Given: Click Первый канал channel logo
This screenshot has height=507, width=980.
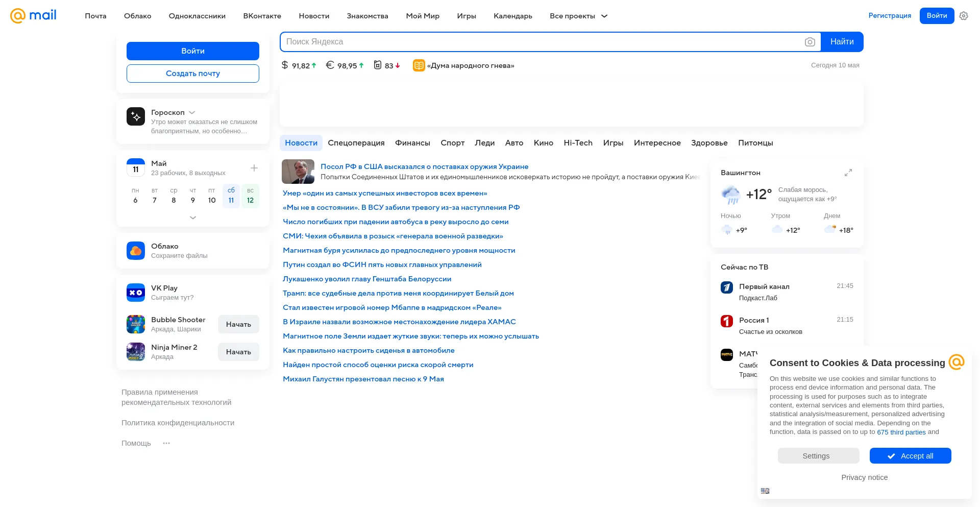Looking at the screenshot, I should 727,287.
